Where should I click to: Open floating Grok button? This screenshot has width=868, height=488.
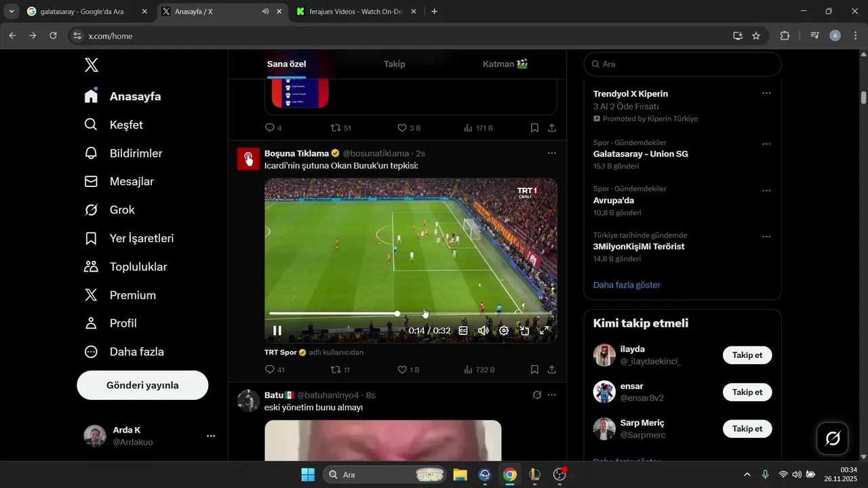point(833,439)
